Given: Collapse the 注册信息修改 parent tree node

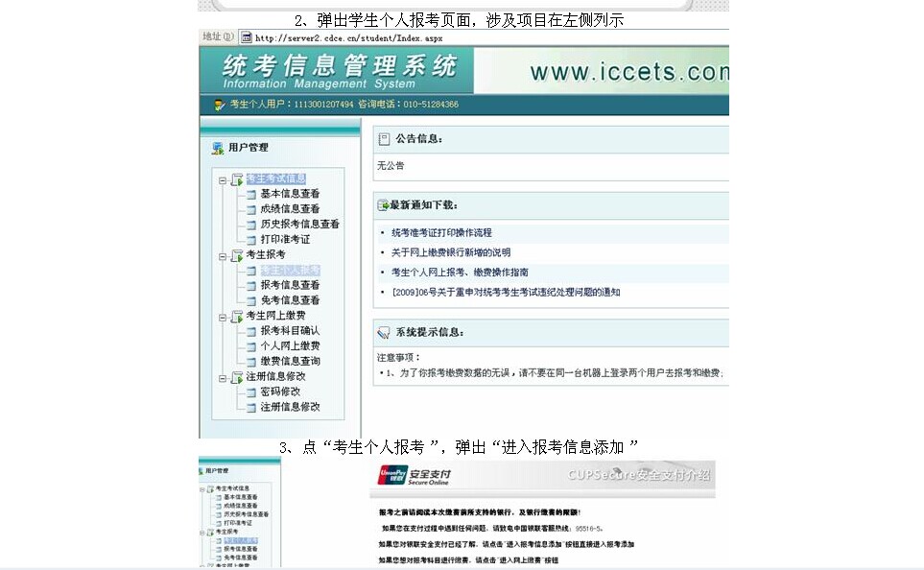Looking at the screenshot, I should tap(223, 378).
